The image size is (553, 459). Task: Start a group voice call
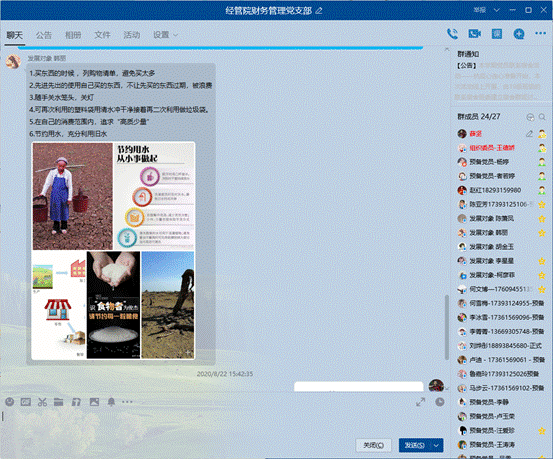[x=452, y=34]
